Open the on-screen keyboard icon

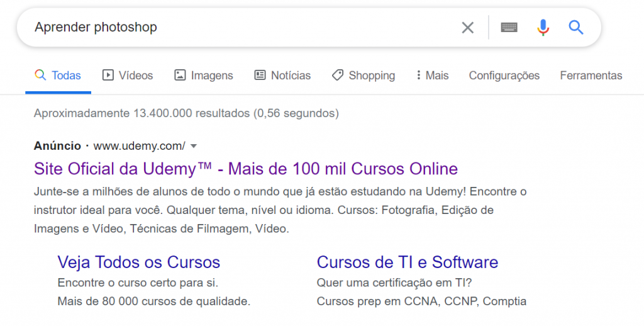[509, 28]
